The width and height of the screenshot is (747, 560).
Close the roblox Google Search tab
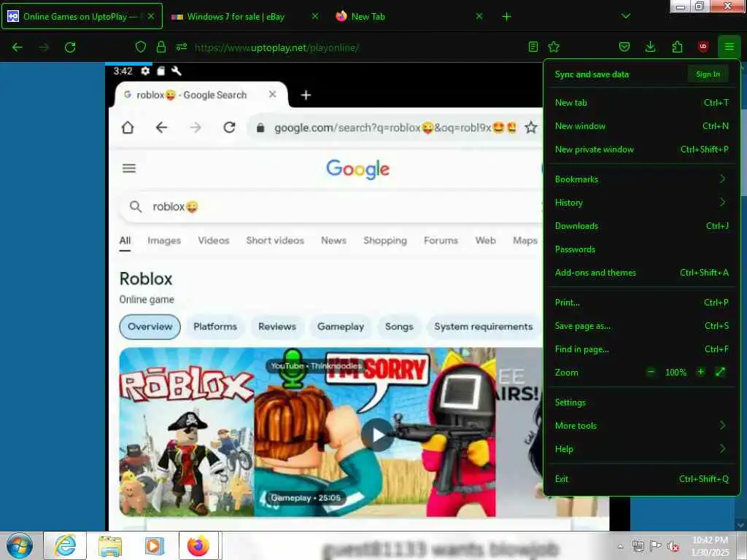coord(273,94)
